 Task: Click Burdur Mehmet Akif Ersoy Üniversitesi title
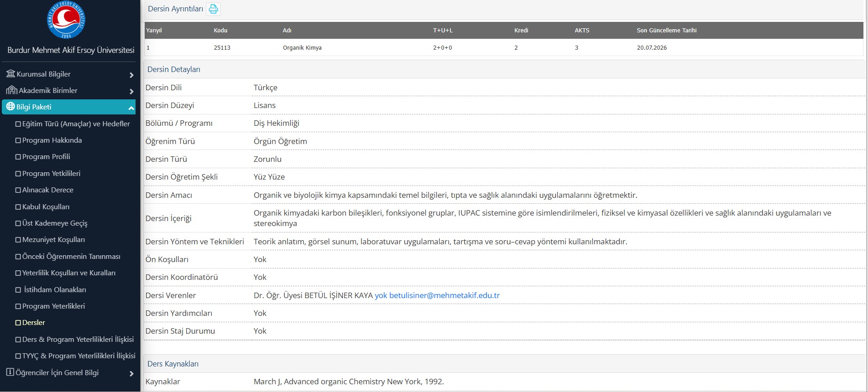coord(71,50)
